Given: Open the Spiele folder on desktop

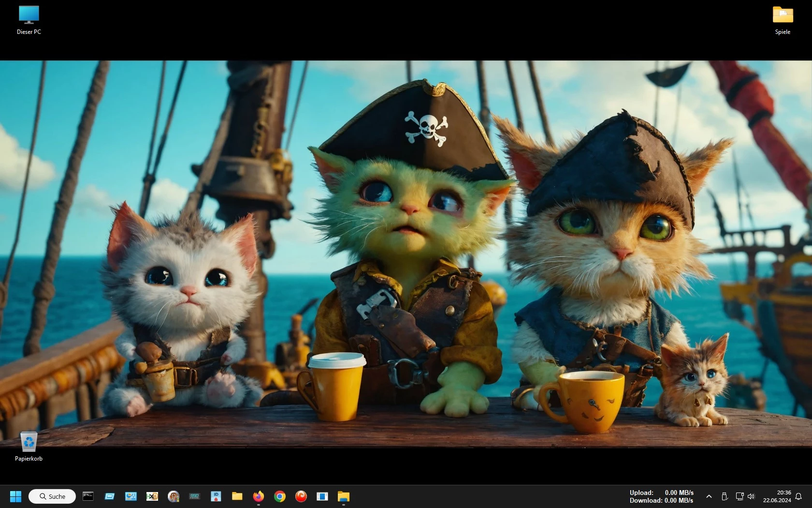Looking at the screenshot, I should point(783,20).
